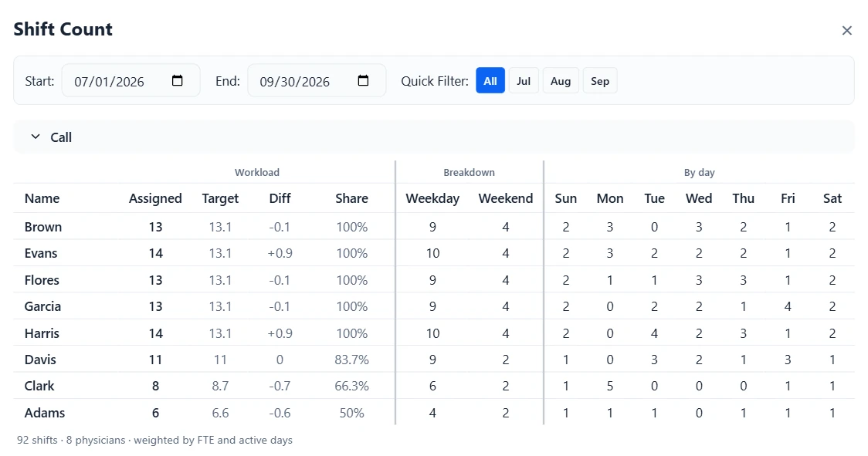Select the Flores row name
The height and width of the screenshot is (456, 868).
pyautogui.click(x=42, y=280)
